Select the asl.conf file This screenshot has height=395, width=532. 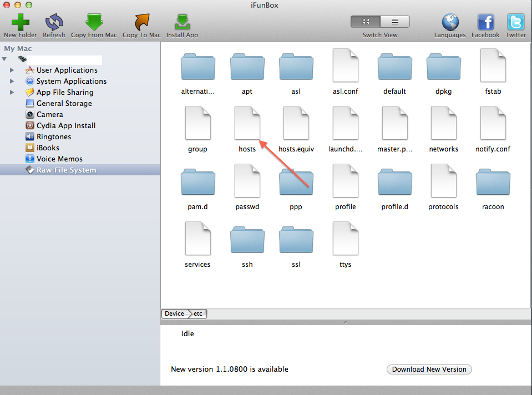coord(346,65)
